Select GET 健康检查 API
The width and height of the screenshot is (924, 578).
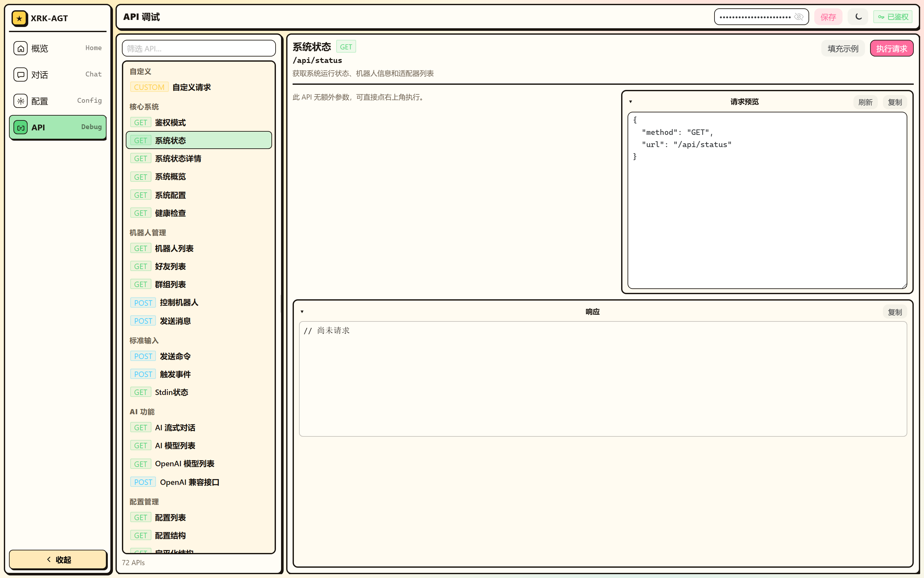click(199, 213)
